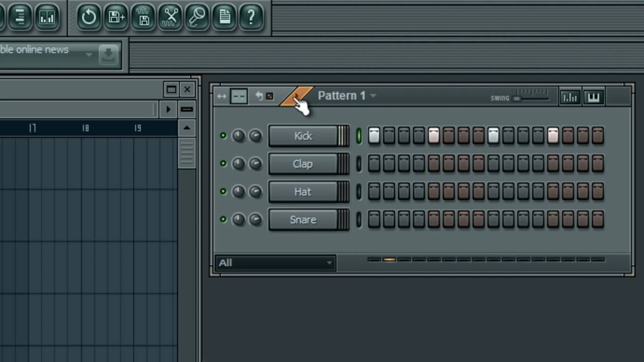Enable the last step of Snare row
Image resolution: width=644 pixels, height=362 pixels.
598,220
